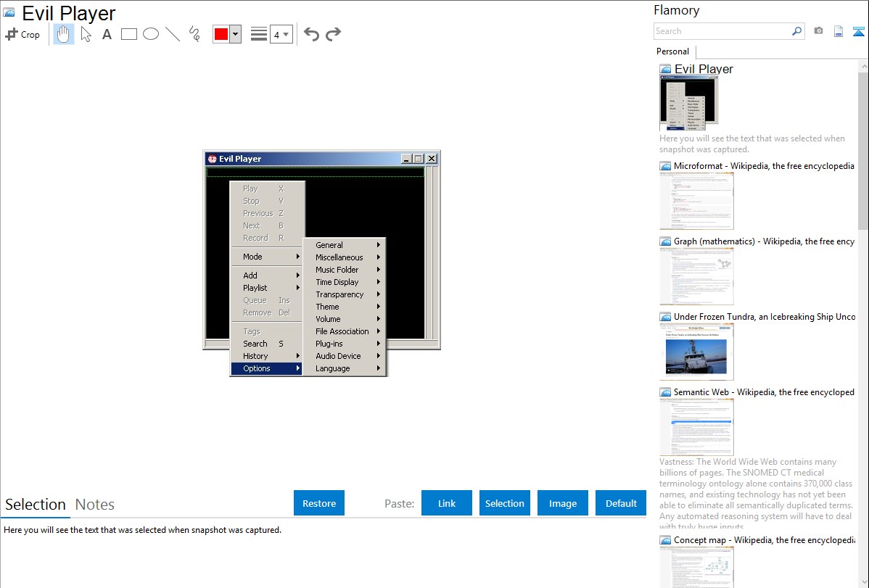Open the Concept map snapshot title
Image resolution: width=869 pixels, height=588 pixels.
764,539
